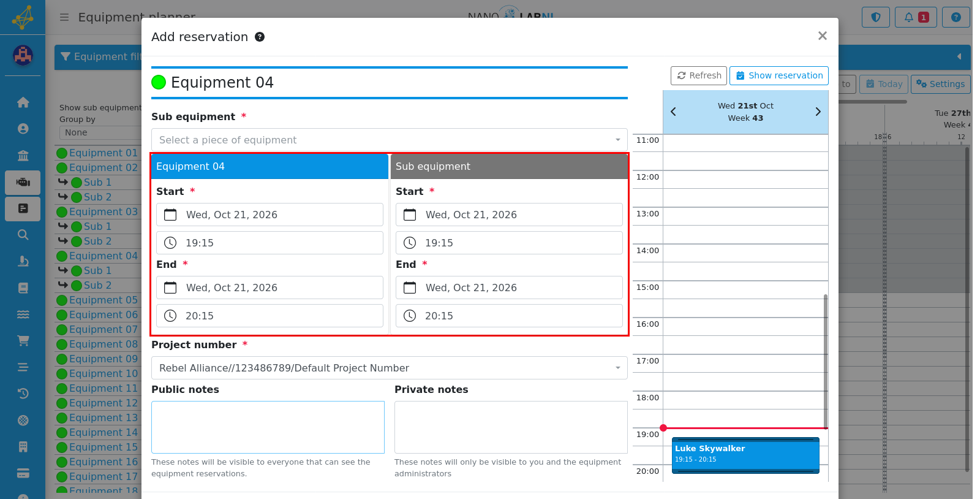This screenshot has width=980, height=499.
Task: Toggle the hamburger menu icon
Action: [64, 17]
